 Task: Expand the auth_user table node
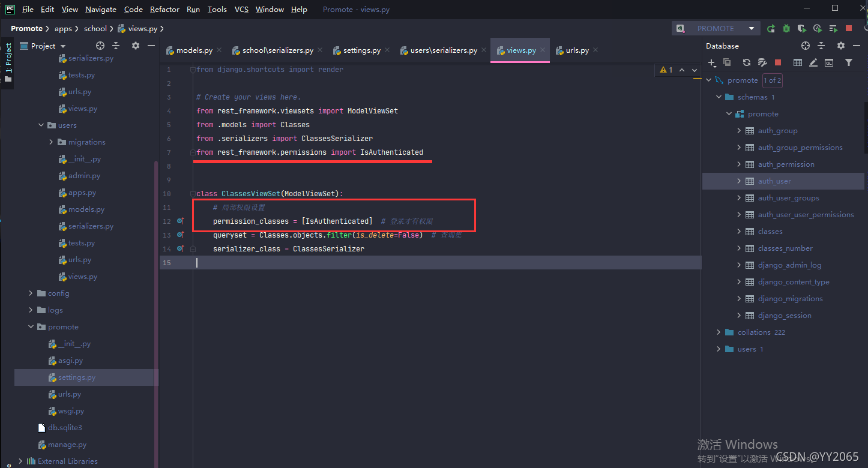(739, 181)
